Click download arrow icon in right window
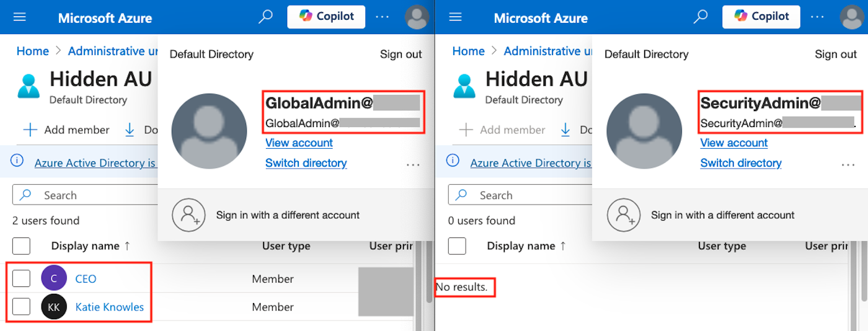The height and width of the screenshot is (331, 868). pos(565,130)
